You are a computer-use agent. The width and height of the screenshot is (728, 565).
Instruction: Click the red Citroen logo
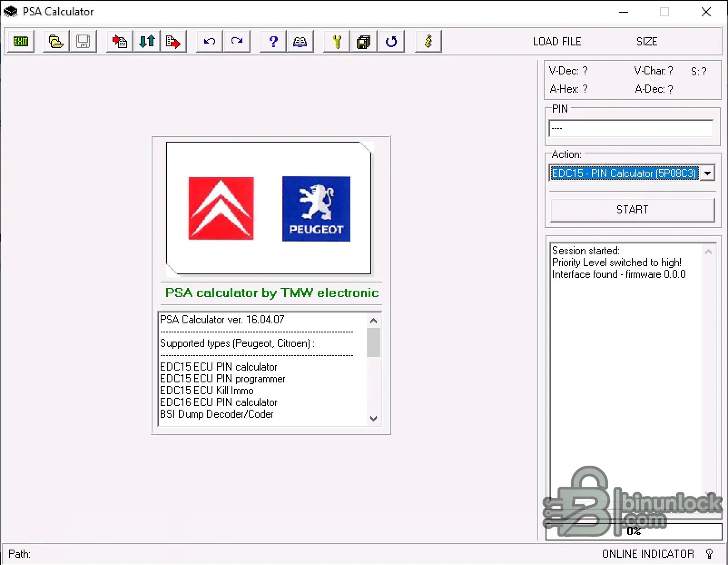point(221,208)
